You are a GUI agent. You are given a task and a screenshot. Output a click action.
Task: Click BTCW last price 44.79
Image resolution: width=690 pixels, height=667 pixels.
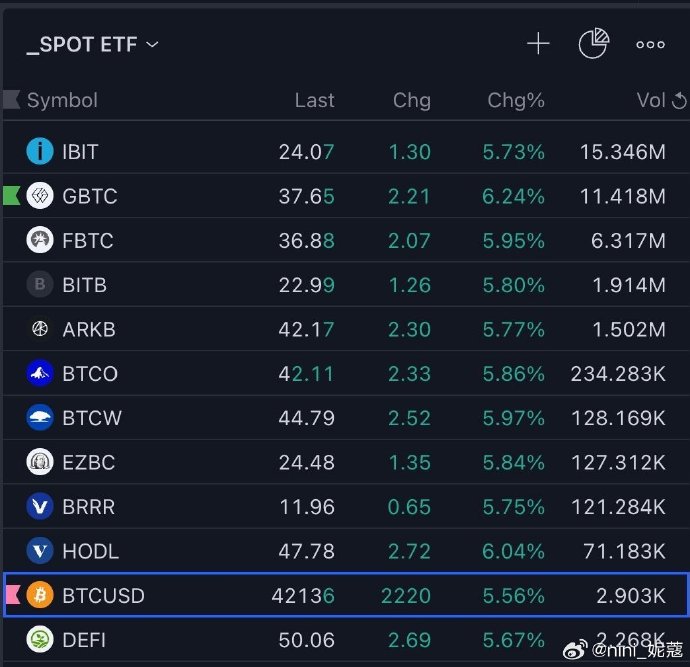(307, 418)
